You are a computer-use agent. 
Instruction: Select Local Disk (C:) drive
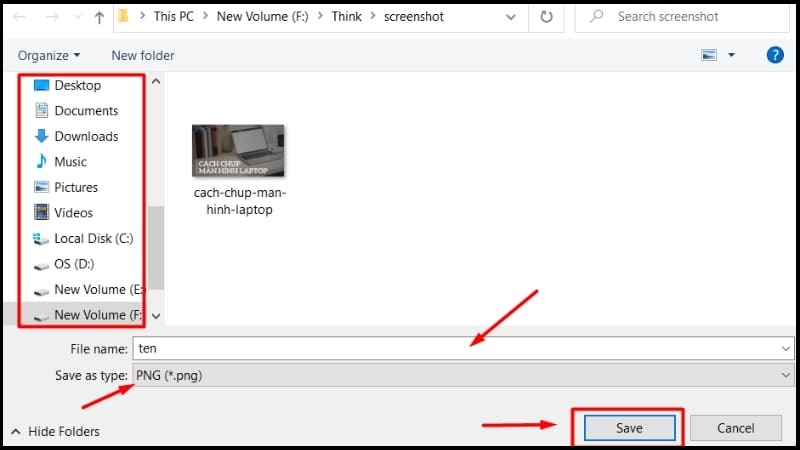coord(82,238)
